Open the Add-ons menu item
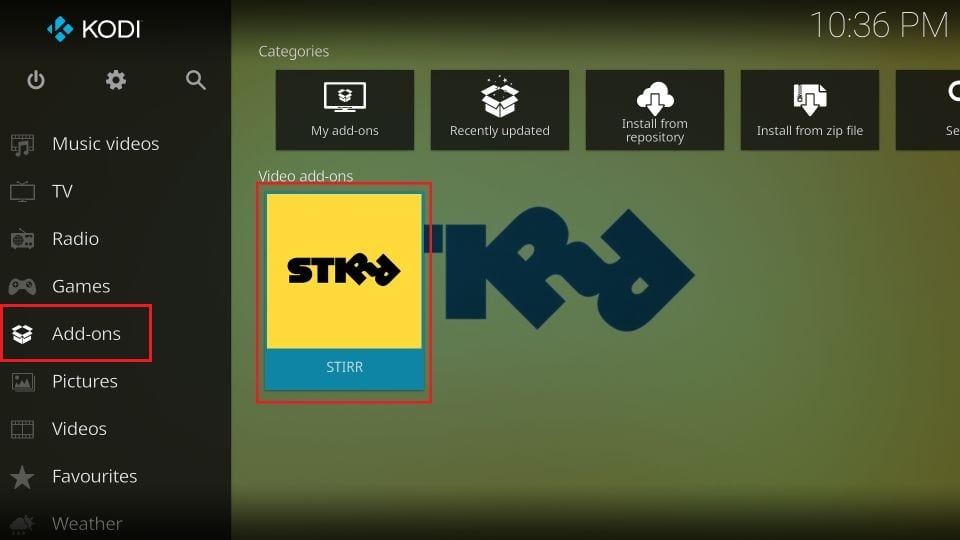The height and width of the screenshot is (540, 960). 86,334
